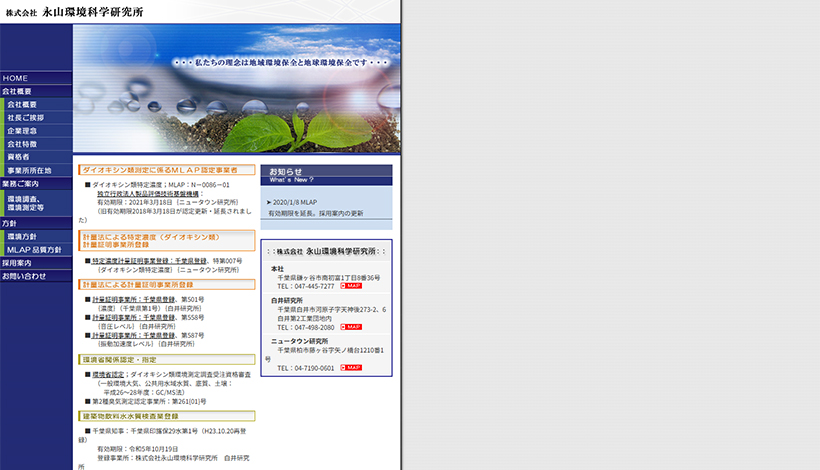Image resolution: width=820 pixels, height=470 pixels.
Task: Open 資格者 in the sidebar menu
Action: click(38, 157)
